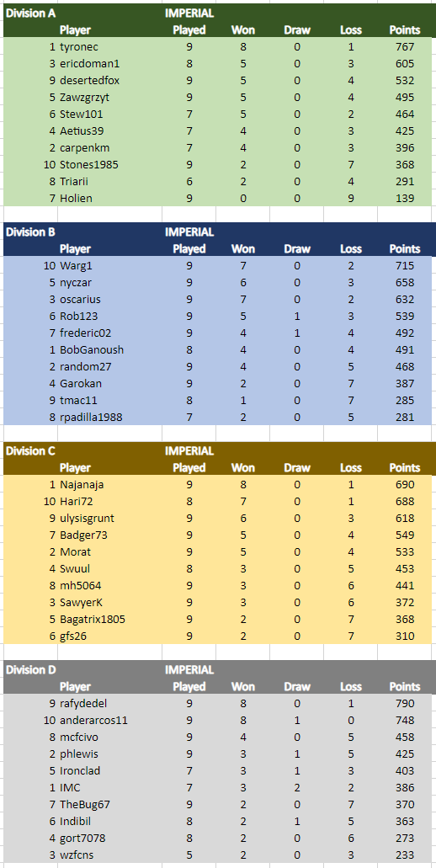Click the Points column header in Division A
Viewport: 436px width, 868px height.
click(x=405, y=30)
